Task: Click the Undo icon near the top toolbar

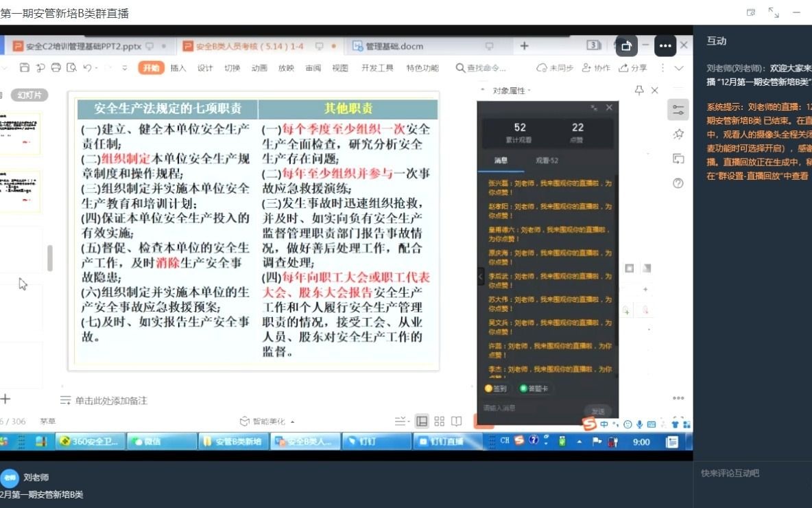Action: click(x=88, y=68)
